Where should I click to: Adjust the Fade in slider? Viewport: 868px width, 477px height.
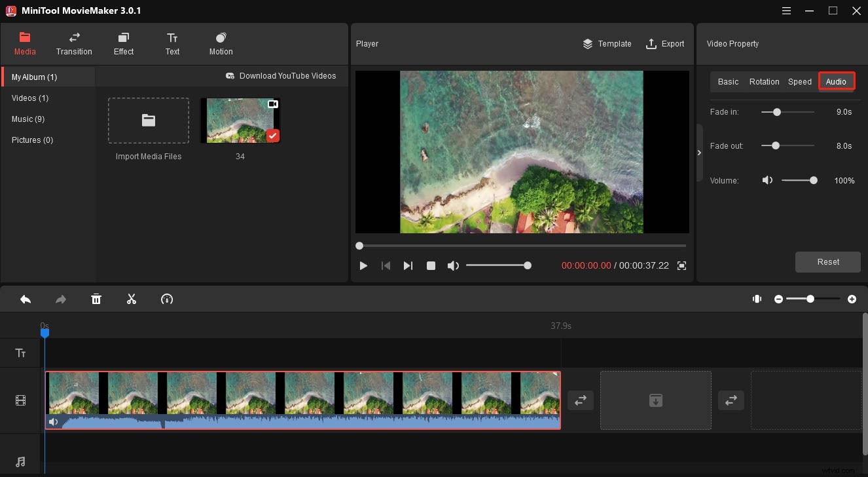pos(776,112)
